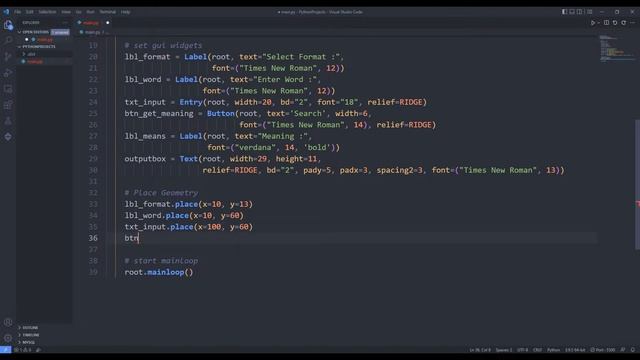
Task: Click the undo-style arrow icon in the editor toolbar
Action: [615, 23]
